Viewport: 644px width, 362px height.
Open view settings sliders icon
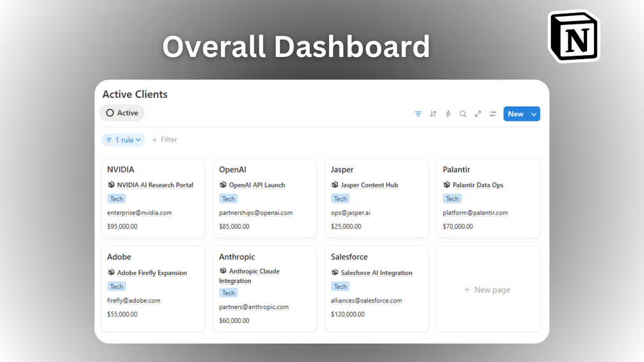pyautogui.click(x=493, y=114)
